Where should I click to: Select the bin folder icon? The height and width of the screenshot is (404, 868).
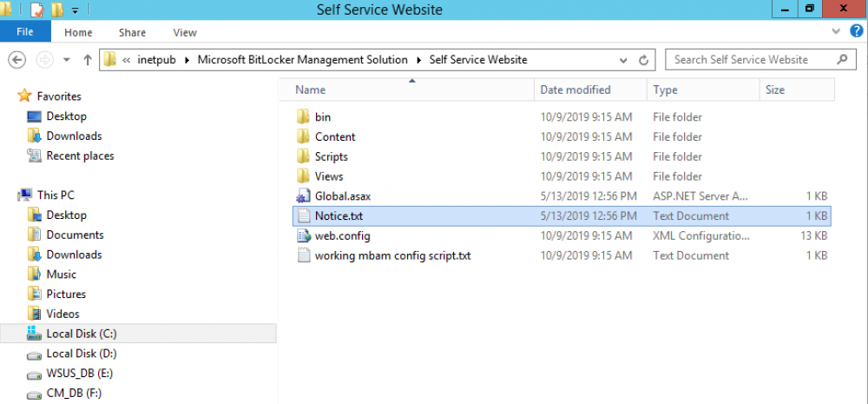(x=303, y=116)
